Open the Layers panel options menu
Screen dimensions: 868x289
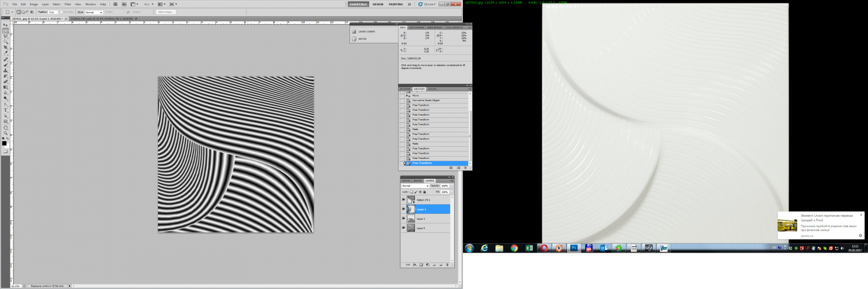(452, 181)
